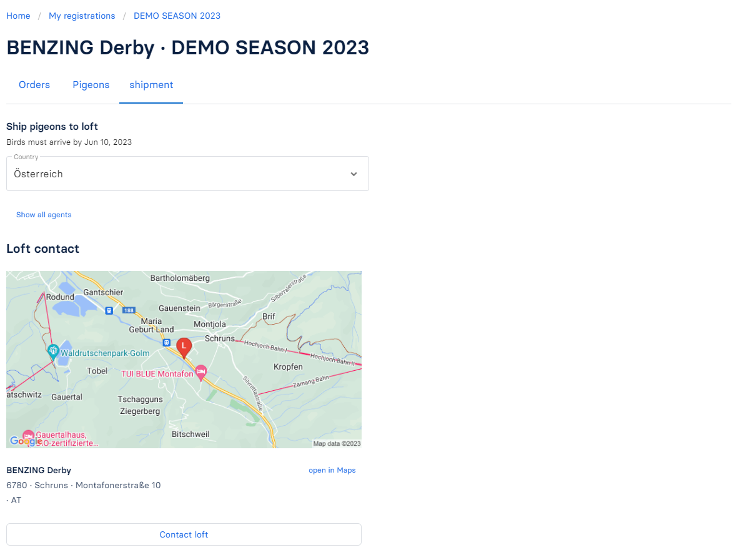Viewport: 732px width, 560px height.
Task: Click the Bartholomäberg label on the map
Action: coord(180,278)
